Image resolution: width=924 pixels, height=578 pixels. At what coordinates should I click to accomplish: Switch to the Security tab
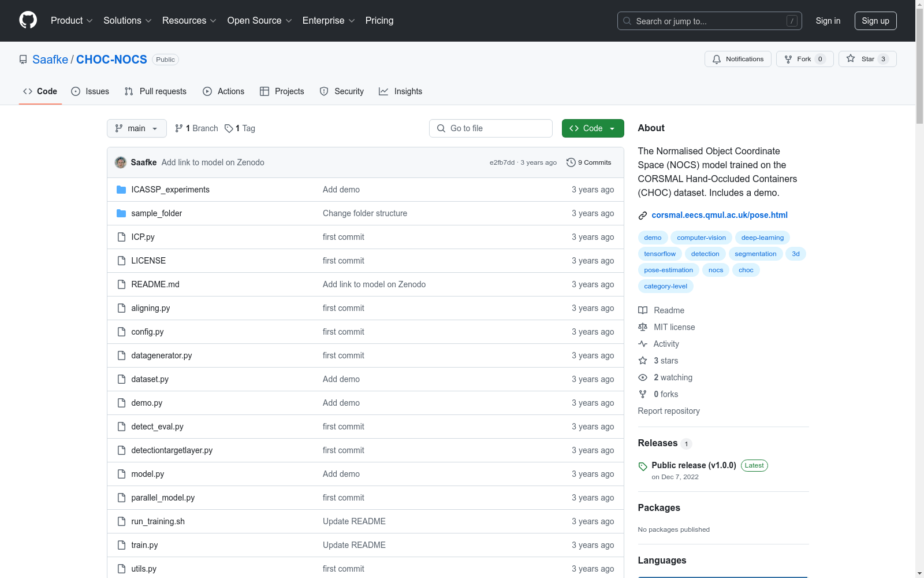(x=342, y=91)
